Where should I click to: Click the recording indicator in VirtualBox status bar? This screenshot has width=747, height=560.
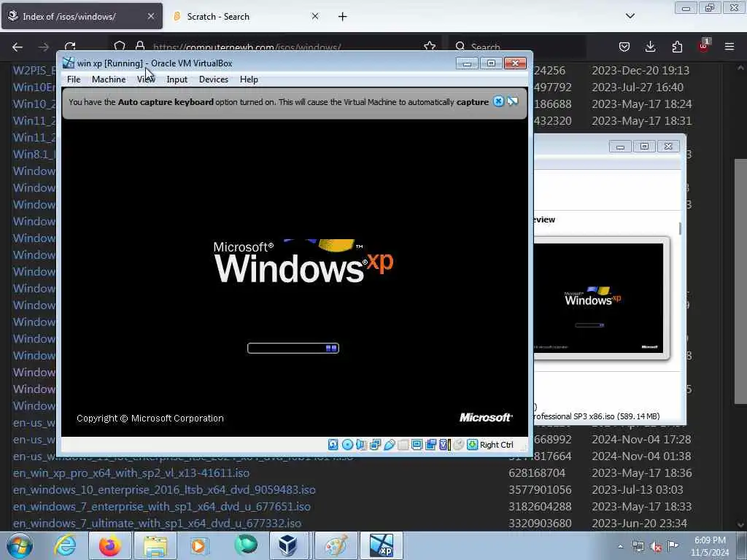click(430, 444)
